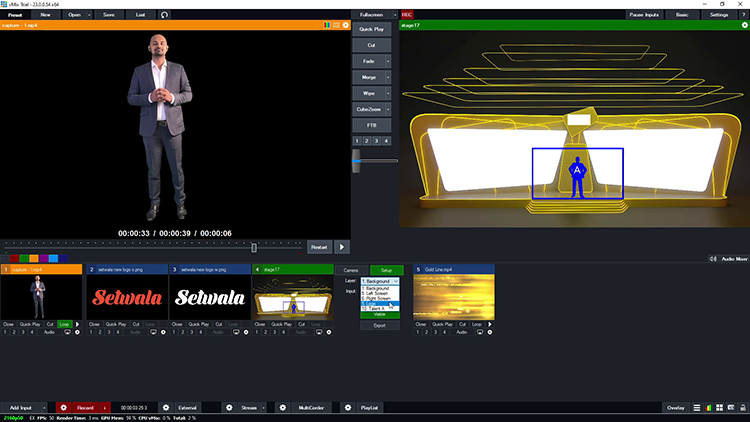Open preview window settings gear
This screenshot has width=750, height=422.
tap(346, 25)
